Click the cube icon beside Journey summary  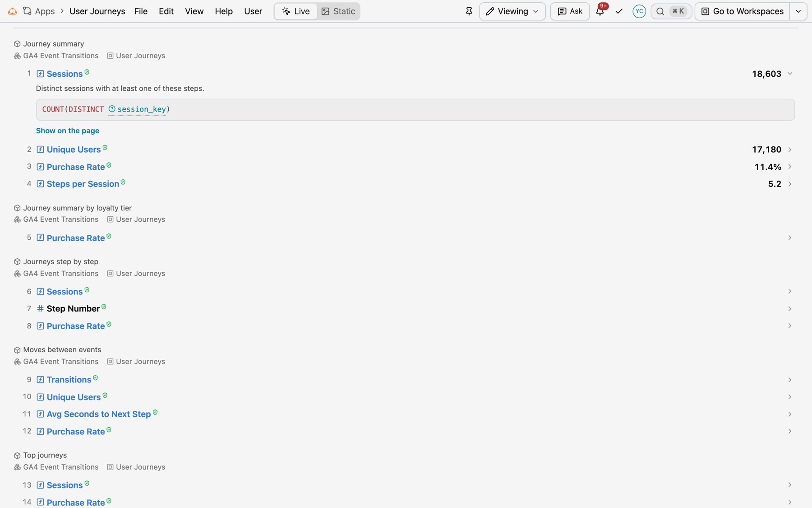17,44
